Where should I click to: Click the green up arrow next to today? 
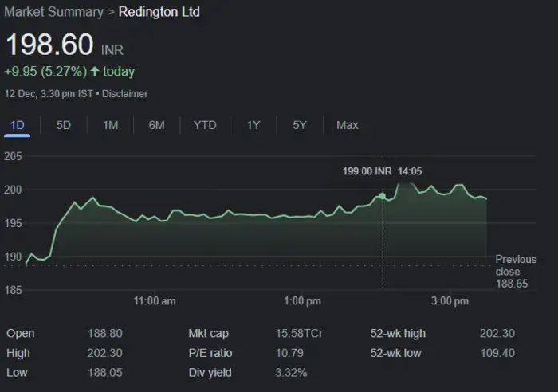click(x=95, y=72)
